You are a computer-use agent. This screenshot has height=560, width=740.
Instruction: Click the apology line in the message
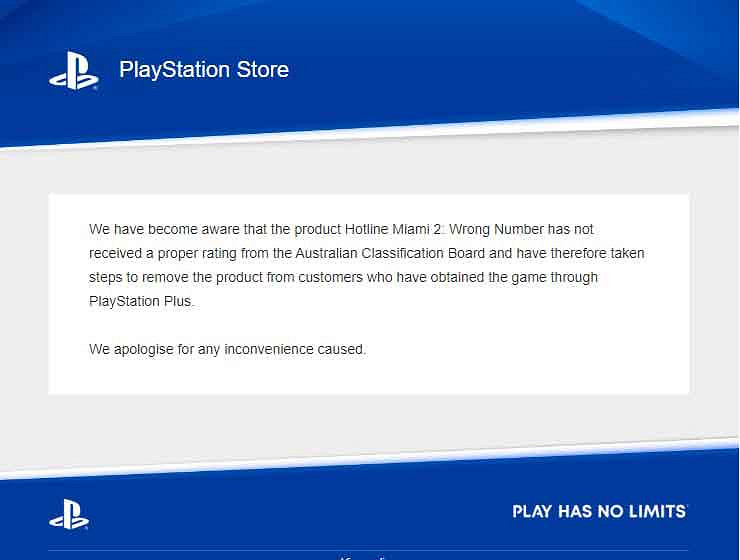coord(227,350)
